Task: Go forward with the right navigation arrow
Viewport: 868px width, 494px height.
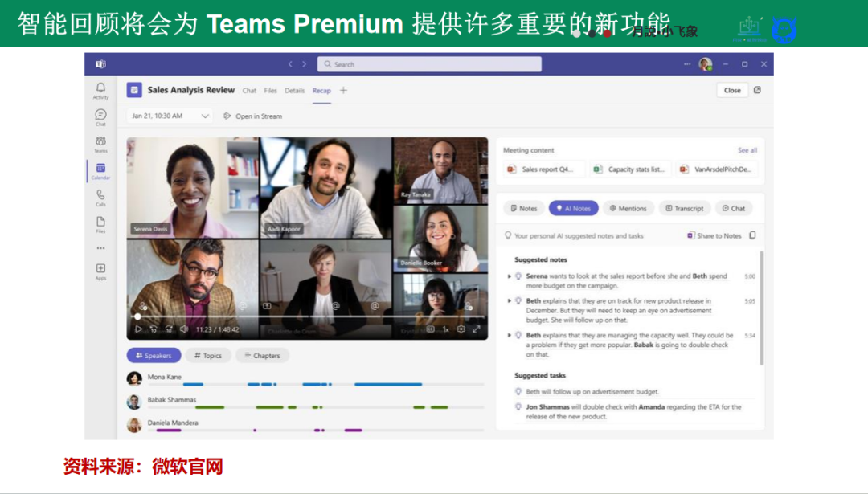Action: [x=304, y=64]
